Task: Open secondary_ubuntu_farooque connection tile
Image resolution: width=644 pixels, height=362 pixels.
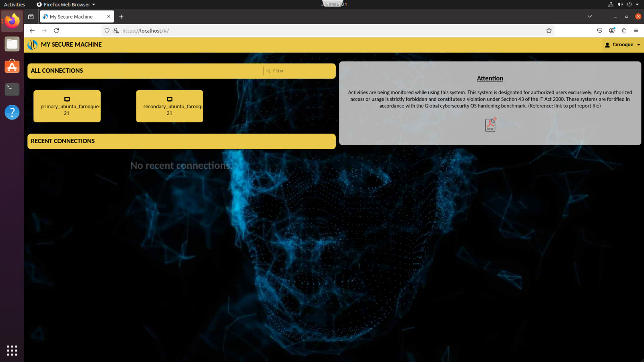Action: [x=169, y=106]
